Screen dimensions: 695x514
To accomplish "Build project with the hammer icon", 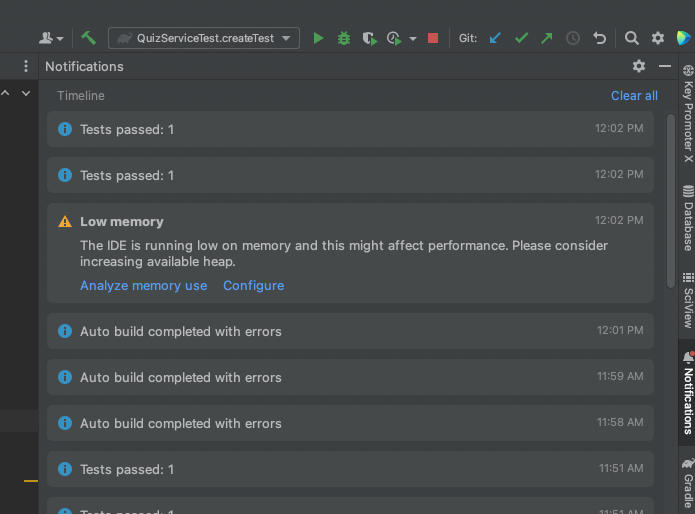I will point(88,38).
